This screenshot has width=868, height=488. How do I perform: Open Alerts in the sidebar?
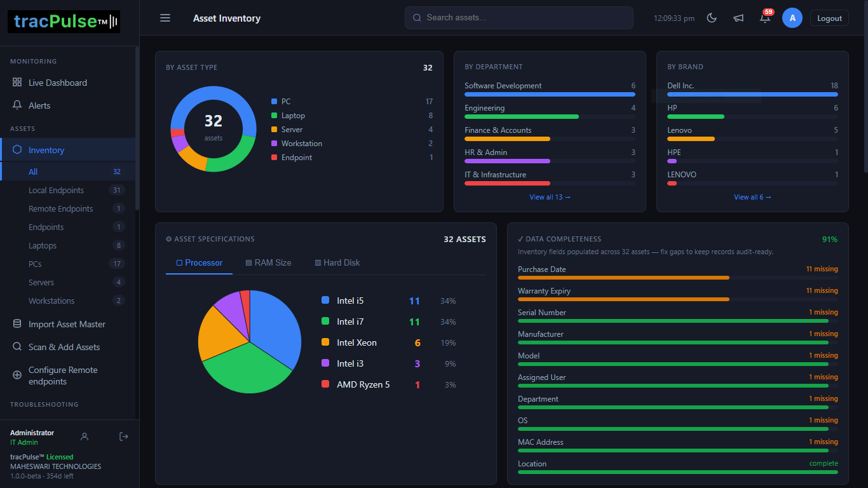pyautogui.click(x=67, y=105)
